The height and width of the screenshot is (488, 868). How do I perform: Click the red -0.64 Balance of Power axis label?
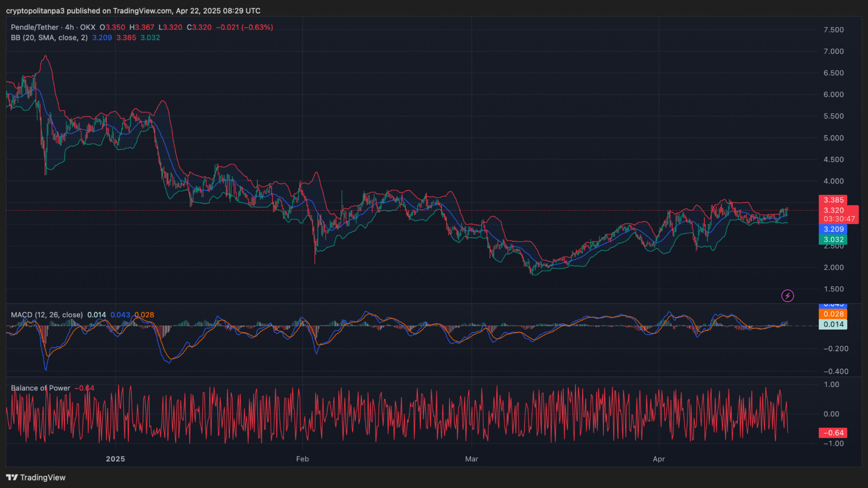pos(833,433)
